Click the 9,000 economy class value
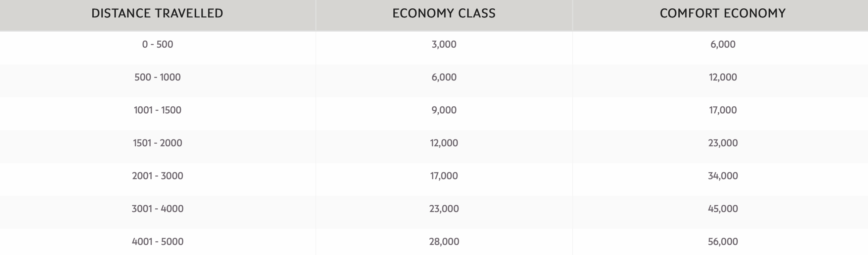Image resolution: width=868 pixels, height=255 pixels. [444, 110]
